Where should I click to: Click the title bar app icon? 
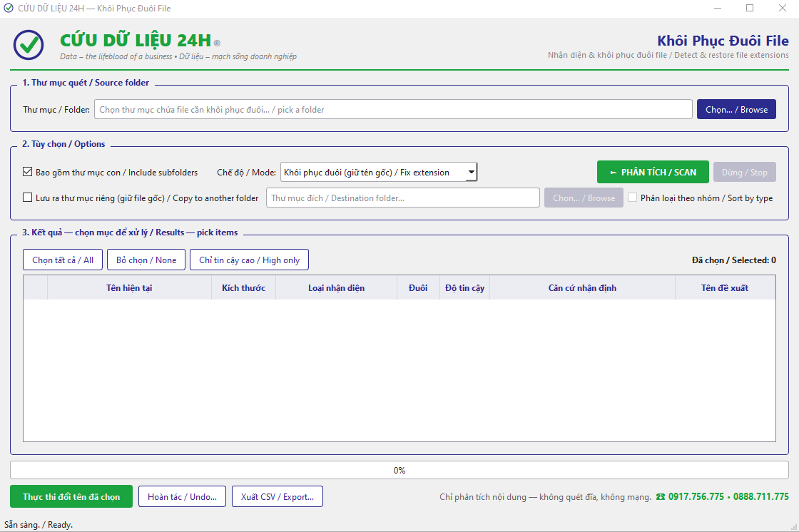click(x=9, y=8)
